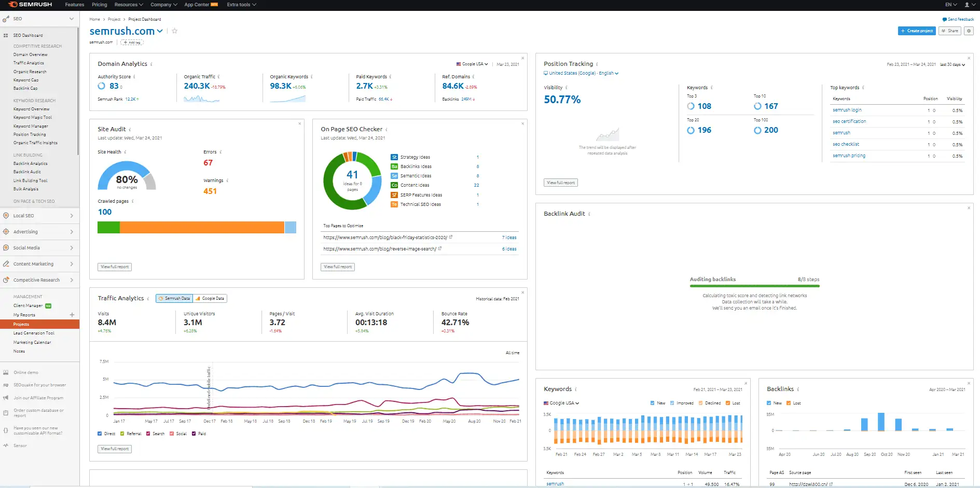Click the Social Media sidebar icon

tap(6, 248)
